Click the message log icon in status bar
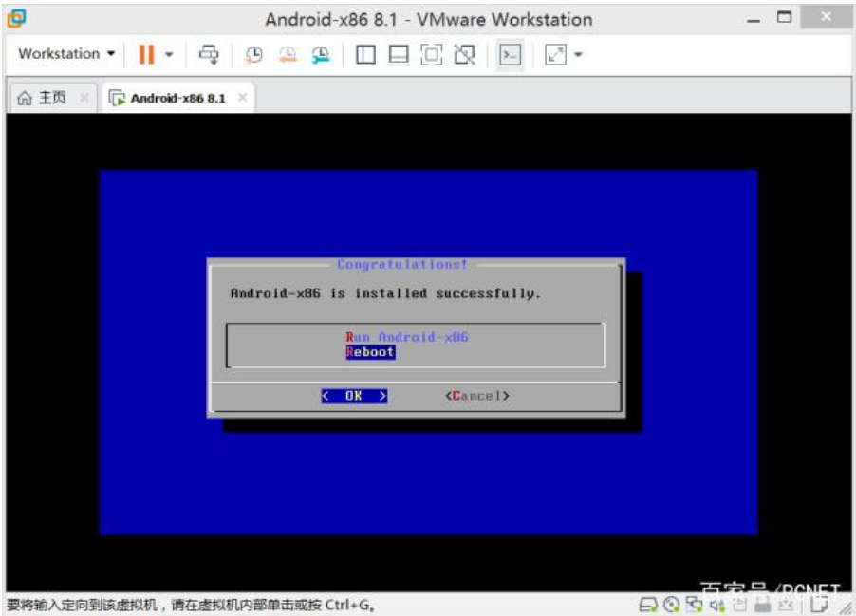Screen dimensions: 856x616 [x=819, y=605]
